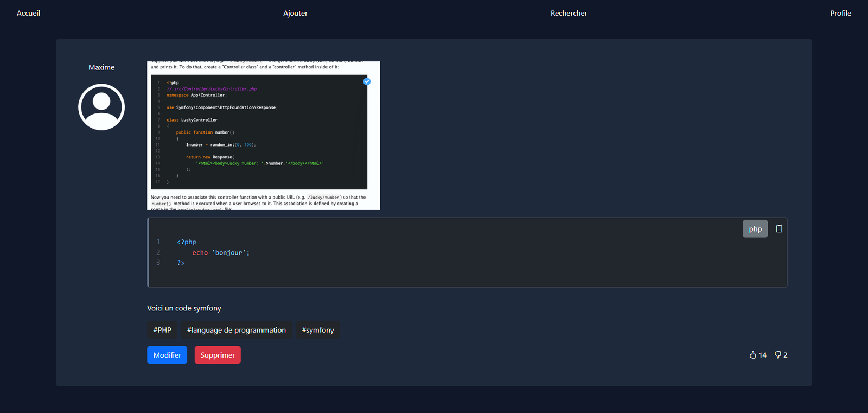Dislike the post with thumbs-down icon
868x413 pixels.
(778, 355)
